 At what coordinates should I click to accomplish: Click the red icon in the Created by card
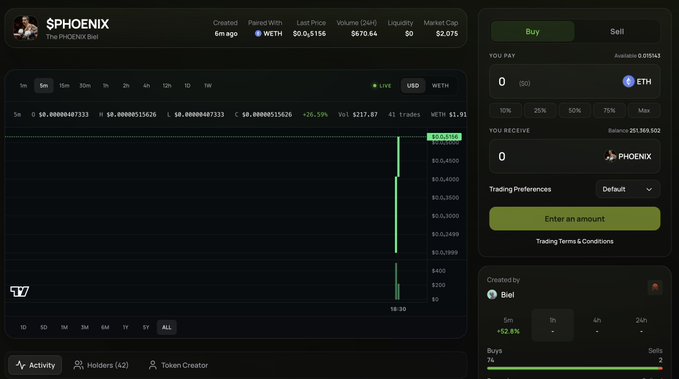655,287
